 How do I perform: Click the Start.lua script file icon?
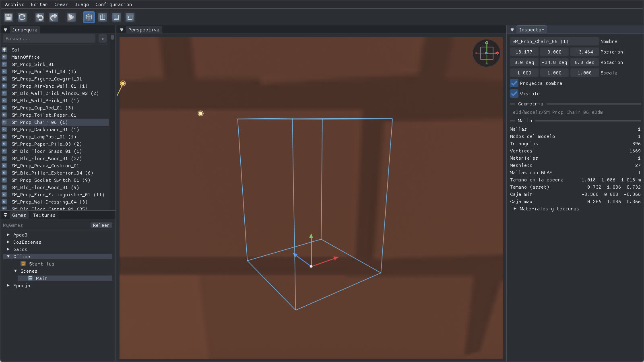tap(23, 264)
